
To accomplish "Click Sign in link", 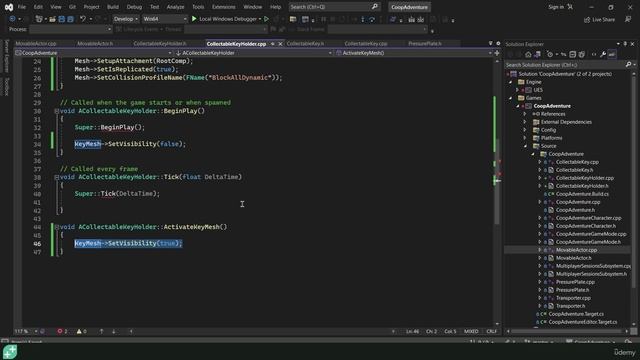I will 556,7.
